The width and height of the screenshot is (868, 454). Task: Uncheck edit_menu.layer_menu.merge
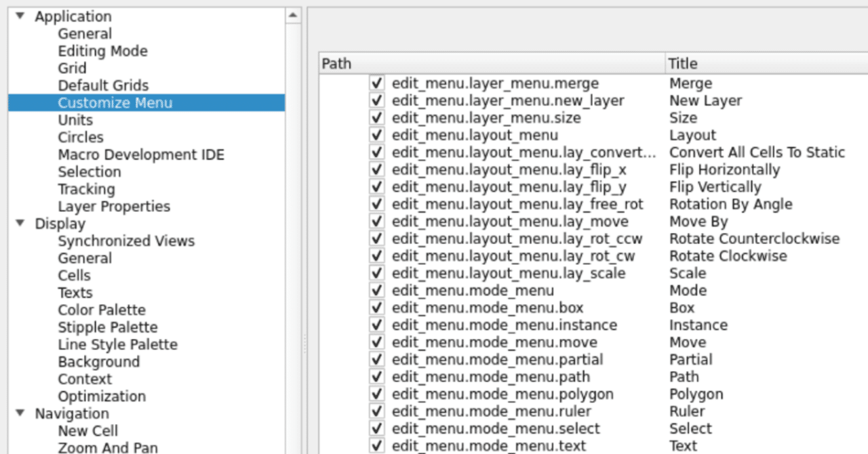376,83
